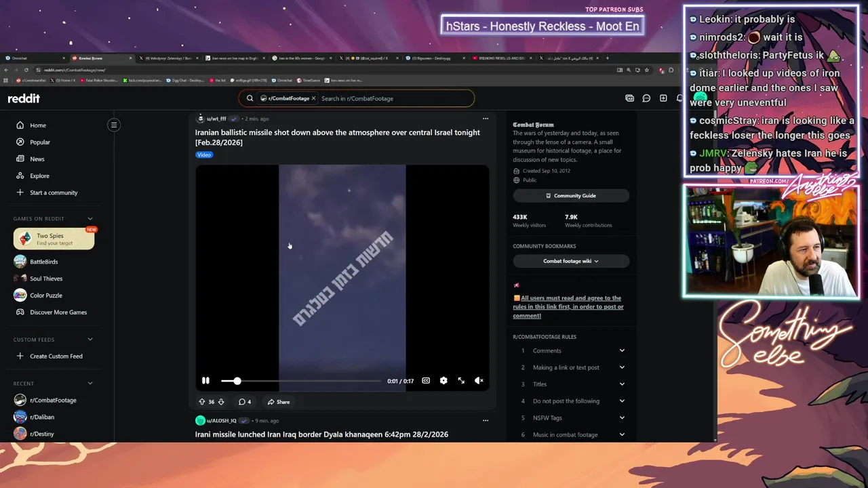Open the u/ALOSH_IQ user profile

tap(221, 421)
